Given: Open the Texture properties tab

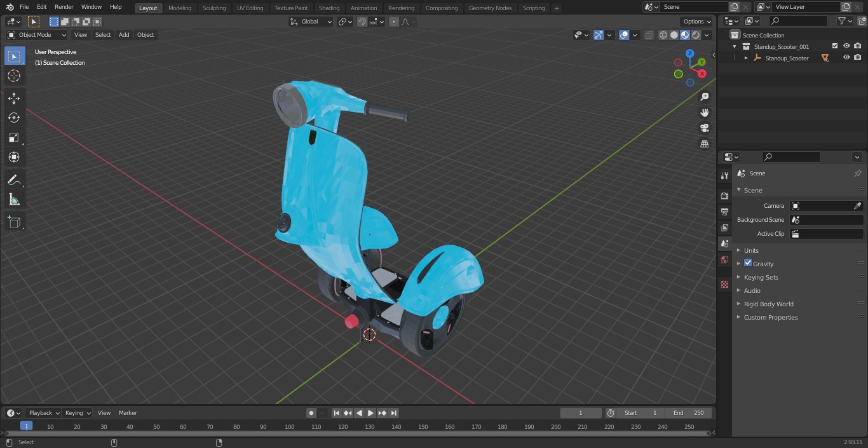Looking at the screenshot, I should [x=724, y=284].
